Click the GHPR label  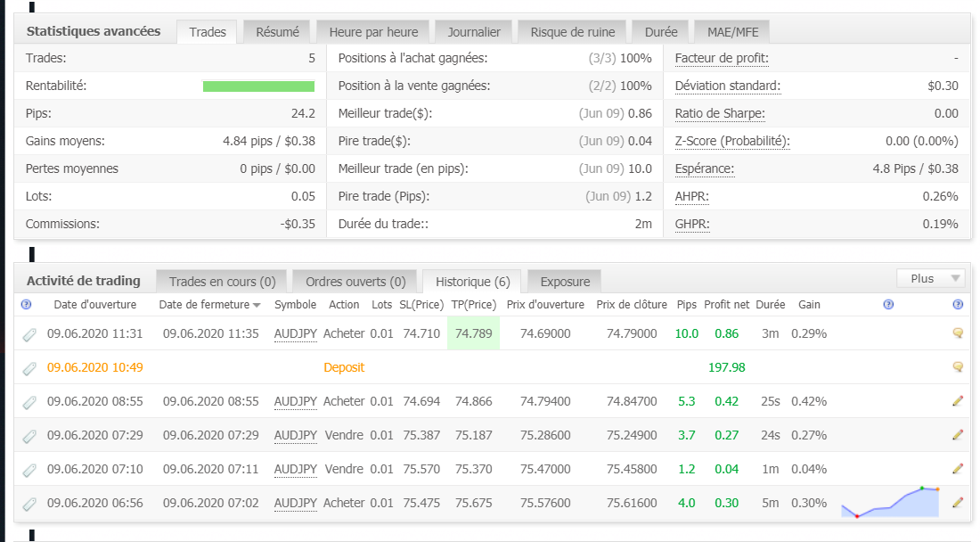692,224
